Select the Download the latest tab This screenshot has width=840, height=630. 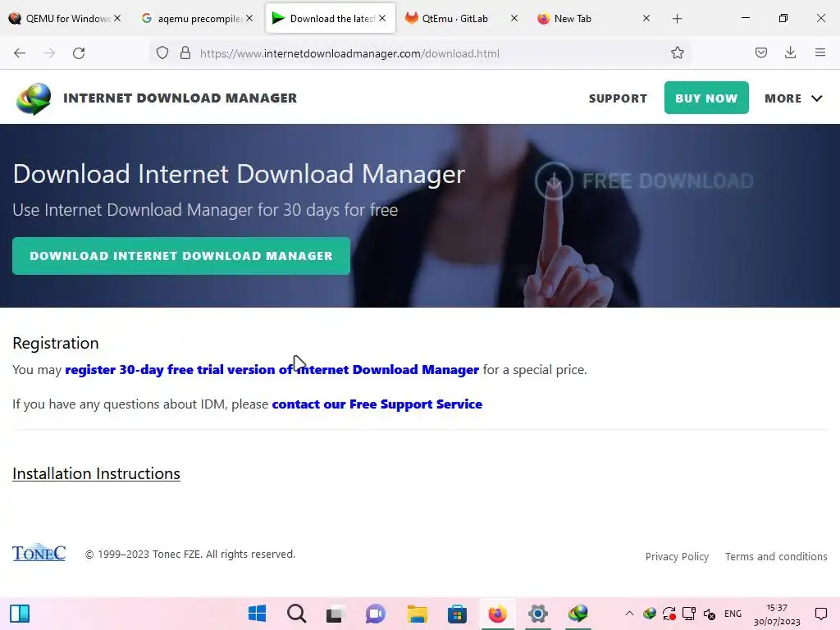[x=330, y=19]
